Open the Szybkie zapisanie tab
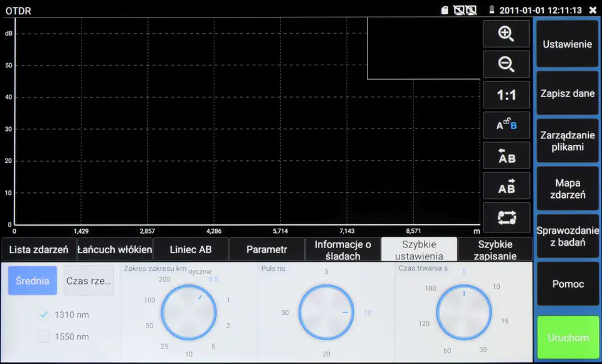The height and width of the screenshot is (364, 602). (x=495, y=250)
